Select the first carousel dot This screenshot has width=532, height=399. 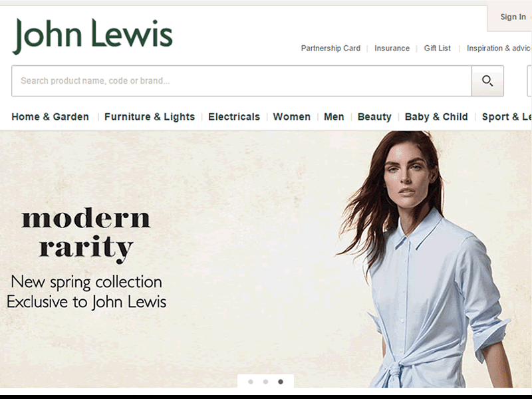pyautogui.click(x=251, y=382)
